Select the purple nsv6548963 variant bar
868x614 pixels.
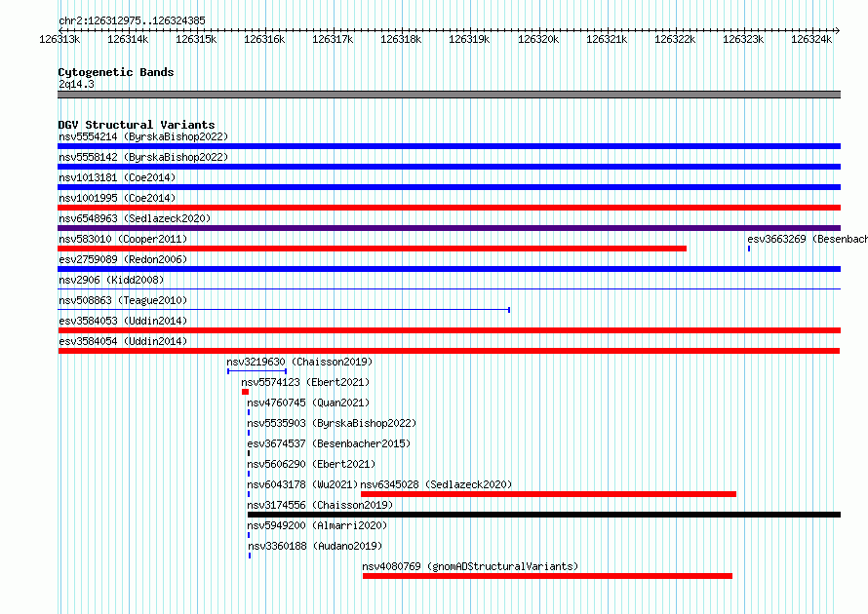(449, 228)
